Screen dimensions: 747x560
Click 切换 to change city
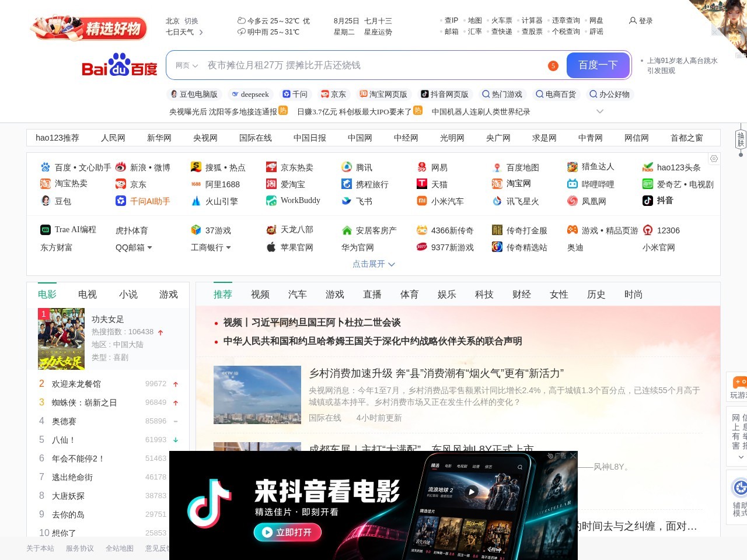click(x=191, y=20)
